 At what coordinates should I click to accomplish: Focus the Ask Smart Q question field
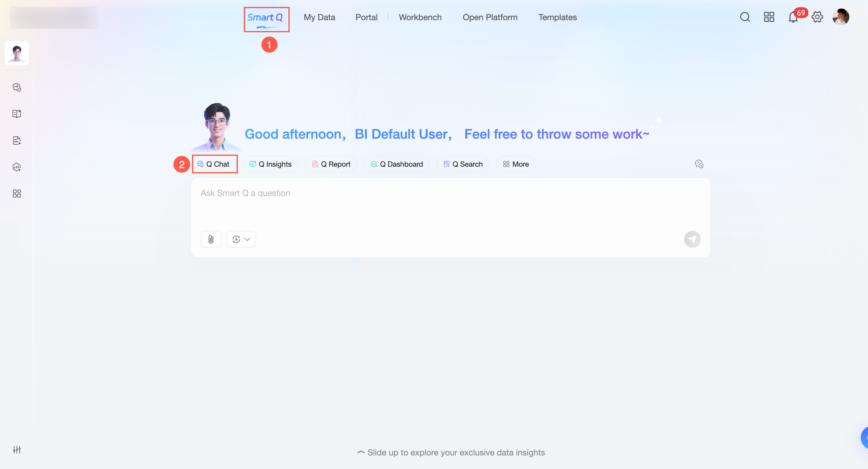pos(450,206)
